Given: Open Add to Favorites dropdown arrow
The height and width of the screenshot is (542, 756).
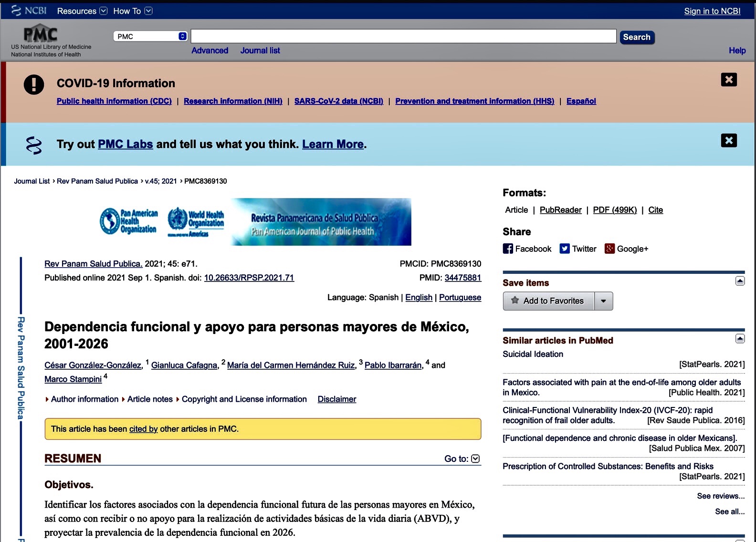Looking at the screenshot, I should 603,301.
